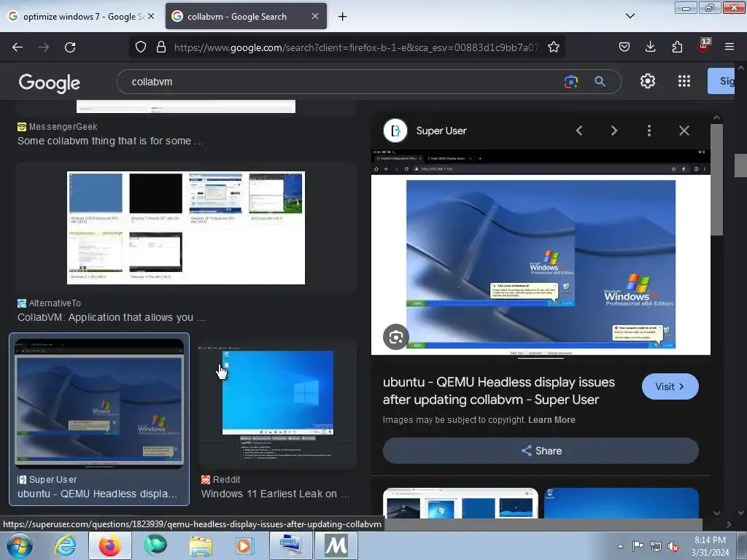The image size is (747, 560).
Task: Open Windows Media Player taskbar icon
Action: (244, 545)
